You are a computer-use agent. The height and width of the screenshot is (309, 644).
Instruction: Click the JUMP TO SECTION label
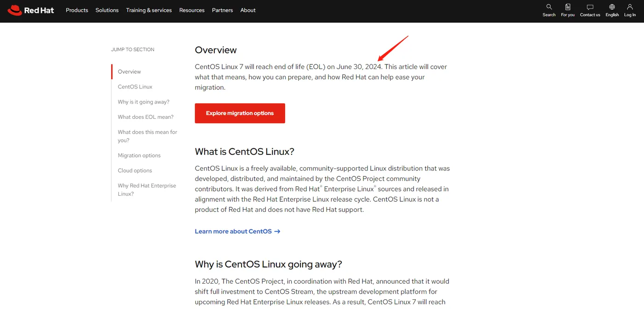pos(132,49)
